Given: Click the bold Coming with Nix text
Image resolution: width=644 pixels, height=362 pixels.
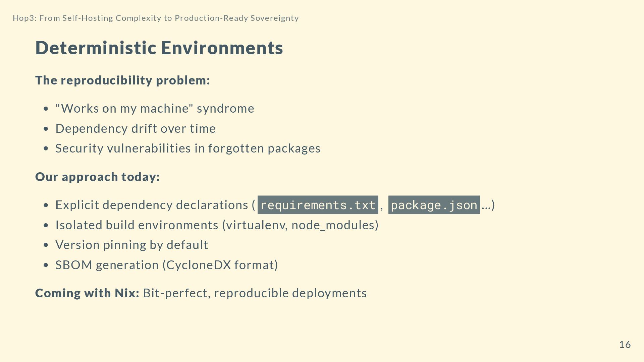Looking at the screenshot, I should click(x=87, y=293).
